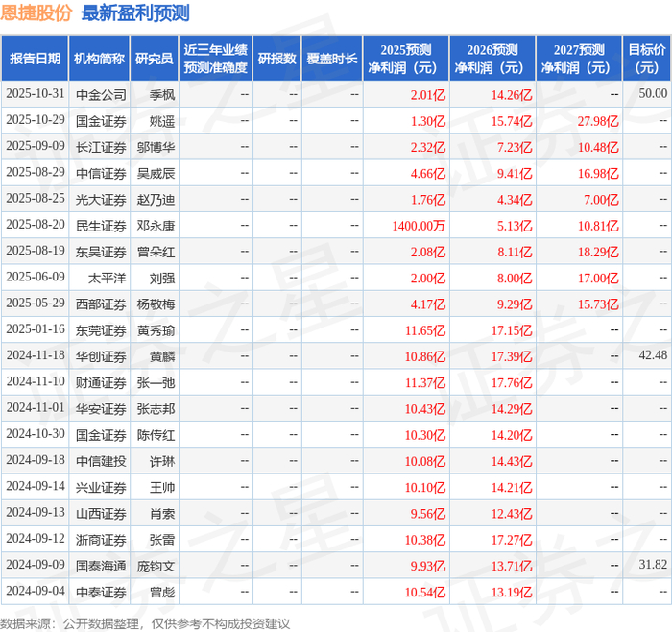672x632 pixels.
Task: Select date cell 2025-10-31
Action: 36,94
